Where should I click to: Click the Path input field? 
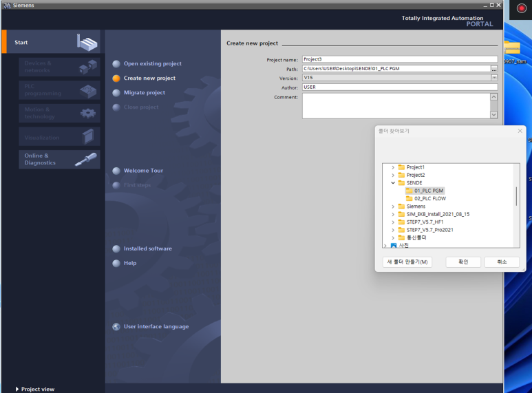tap(396, 69)
